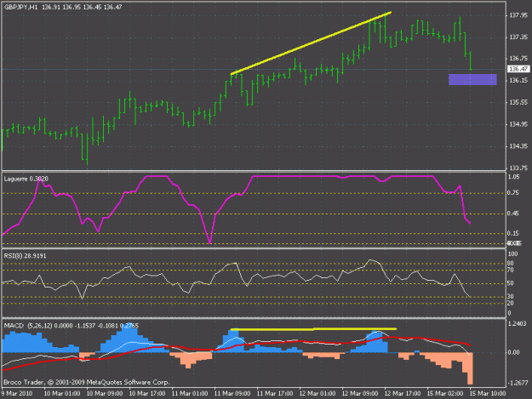Click the 10 Mar 17:00 time label
The image size is (532, 399).
[147, 394]
